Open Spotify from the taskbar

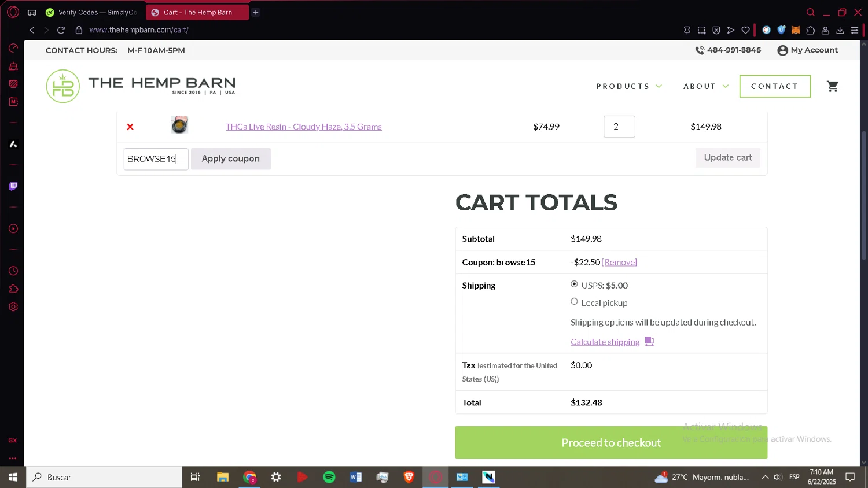tap(329, 477)
